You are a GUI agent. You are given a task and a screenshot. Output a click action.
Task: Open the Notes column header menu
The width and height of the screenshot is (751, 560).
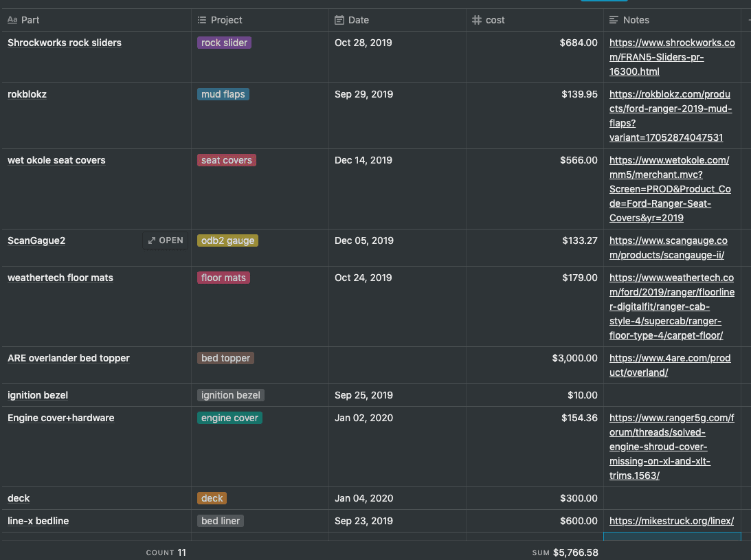[x=673, y=20]
